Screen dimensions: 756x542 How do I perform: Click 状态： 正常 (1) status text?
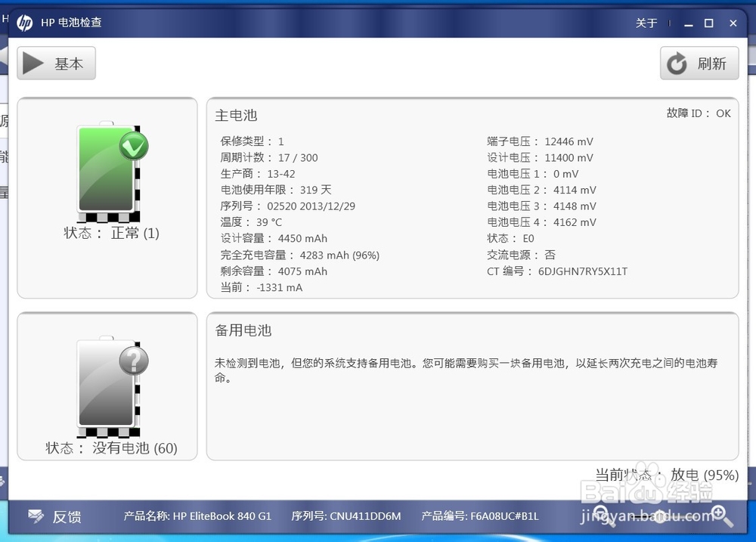point(111,234)
